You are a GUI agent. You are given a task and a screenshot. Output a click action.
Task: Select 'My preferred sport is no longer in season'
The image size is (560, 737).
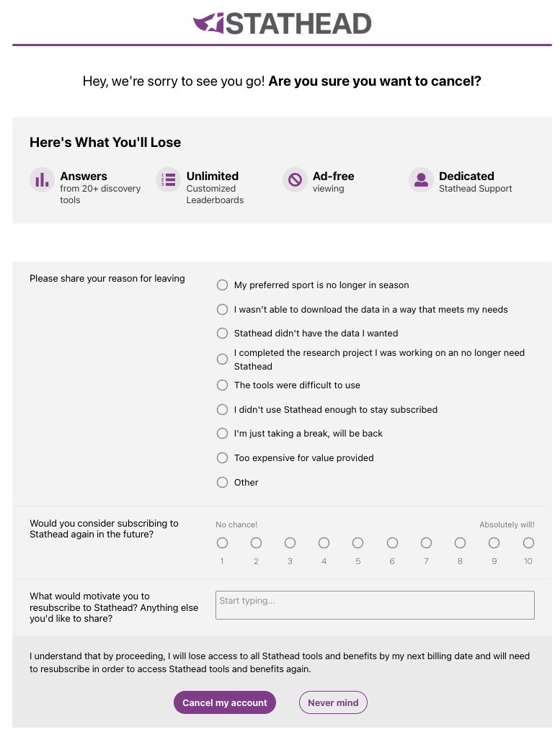[223, 285]
